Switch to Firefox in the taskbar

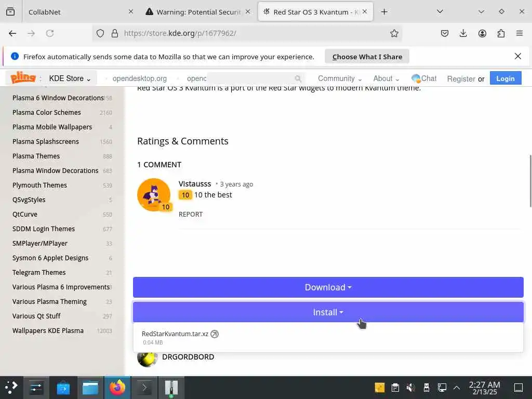point(117,388)
